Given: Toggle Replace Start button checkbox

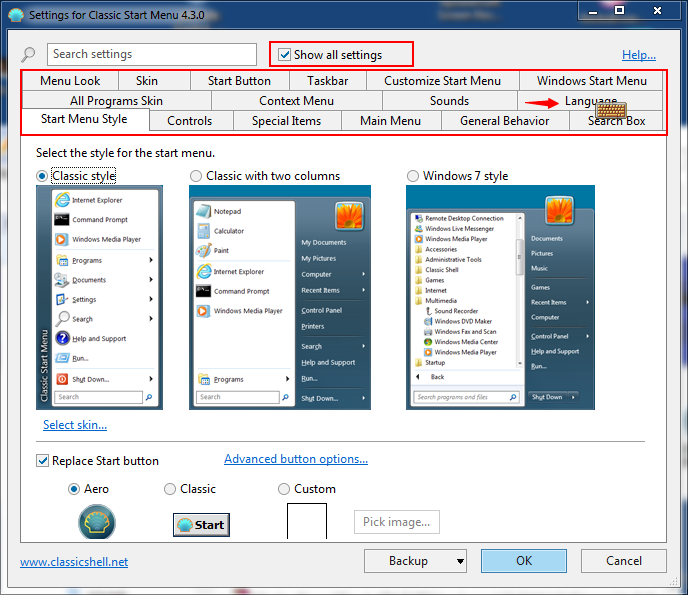Looking at the screenshot, I should tap(43, 461).
